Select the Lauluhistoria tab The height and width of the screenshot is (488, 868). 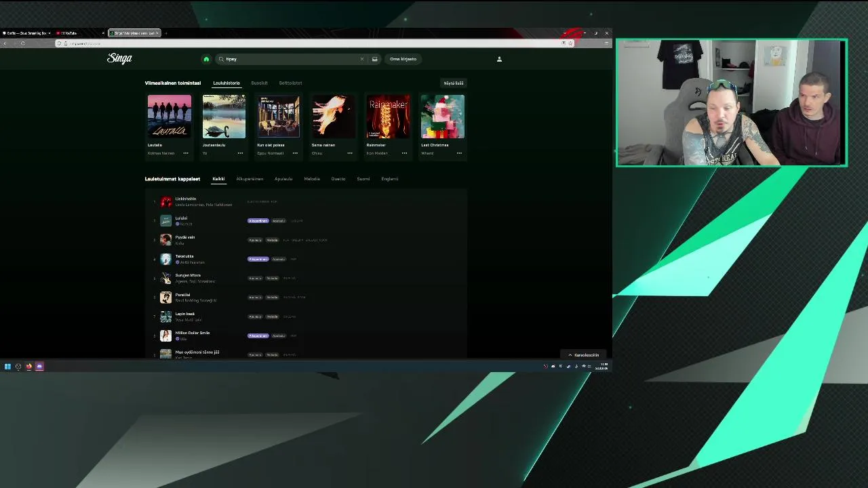tap(226, 83)
